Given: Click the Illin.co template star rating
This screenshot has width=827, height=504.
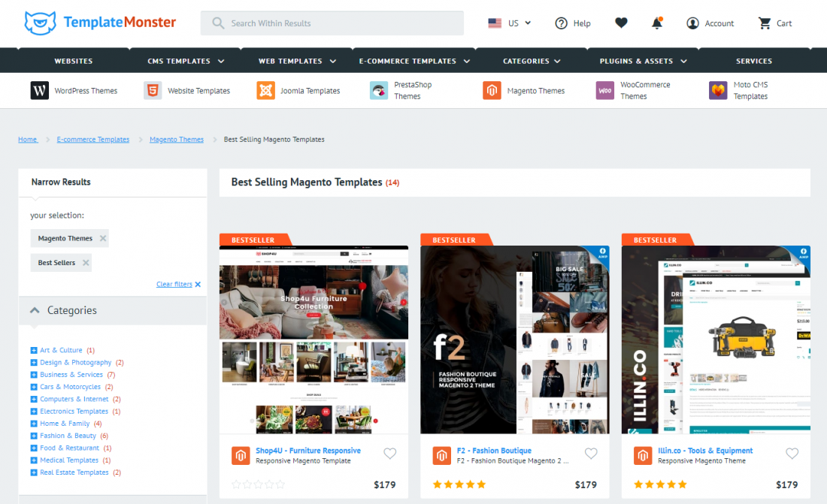Looking at the screenshot, I should pos(660,484).
